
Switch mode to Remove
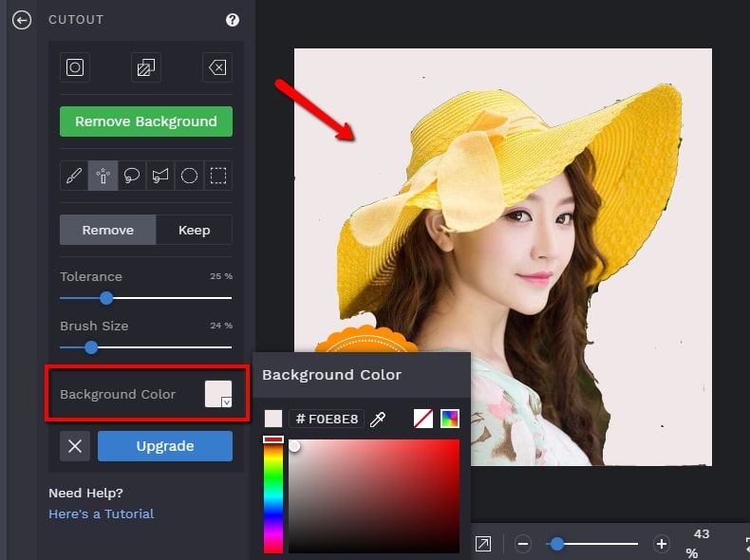pos(107,230)
